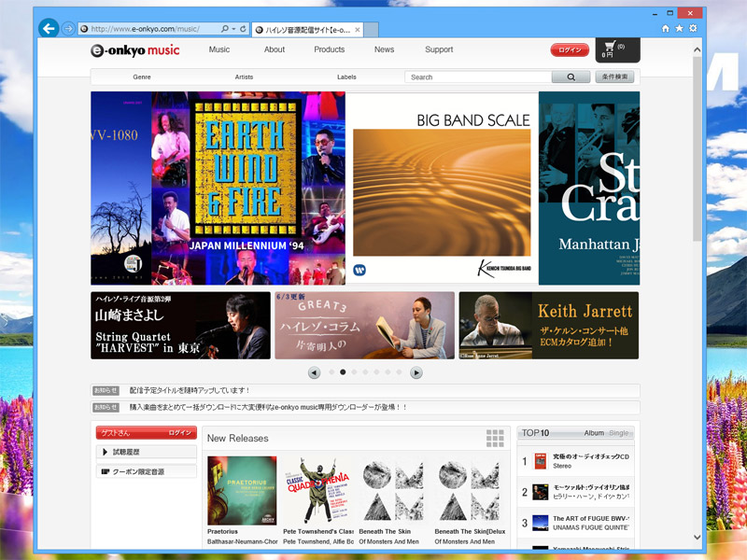The width and height of the screenshot is (747, 560).
Task: Go to next carousel slide arrow
Action: coord(416,372)
